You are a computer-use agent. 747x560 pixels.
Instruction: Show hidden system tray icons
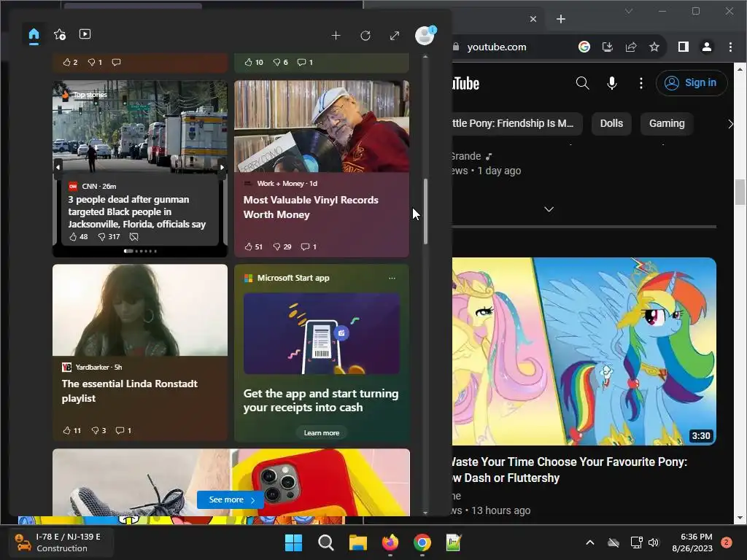tap(589, 542)
